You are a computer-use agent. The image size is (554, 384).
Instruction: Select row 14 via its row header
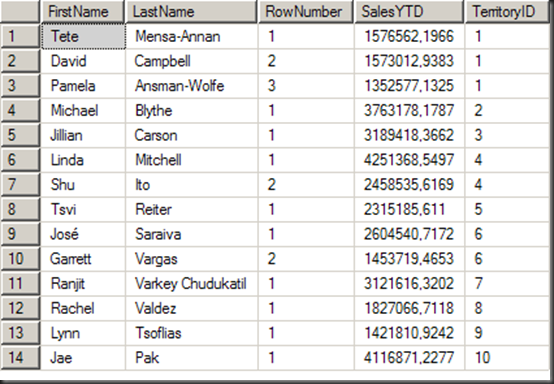20,358
